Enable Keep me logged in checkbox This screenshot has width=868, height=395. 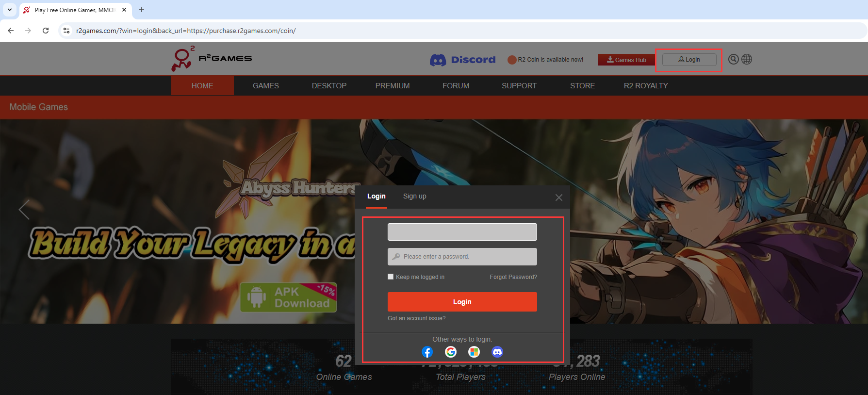(x=391, y=277)
